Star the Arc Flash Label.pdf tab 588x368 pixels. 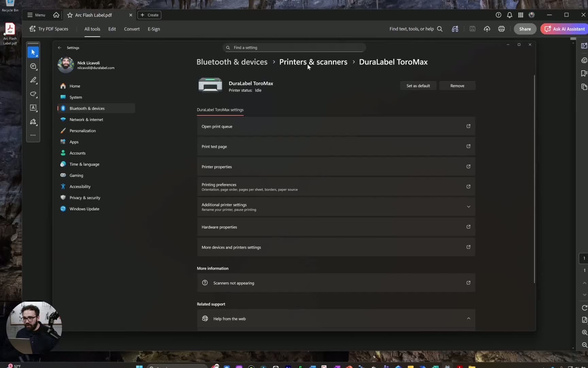point(70,15)
